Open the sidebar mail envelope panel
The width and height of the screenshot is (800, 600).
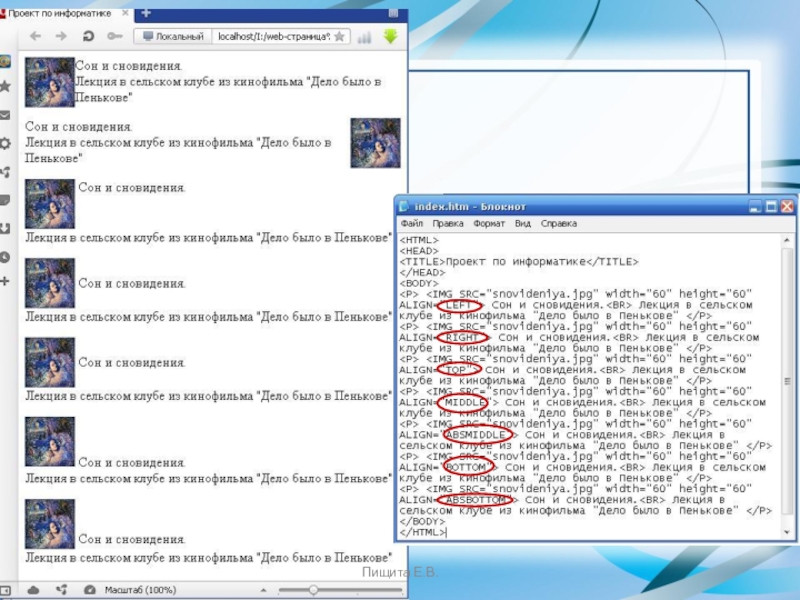point(6,115)
